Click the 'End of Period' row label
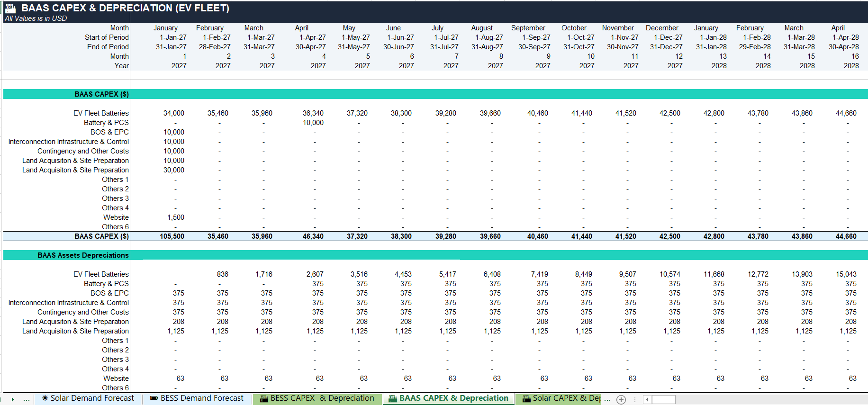Screen dimensions: 868x405 click(x=108, y=47)
